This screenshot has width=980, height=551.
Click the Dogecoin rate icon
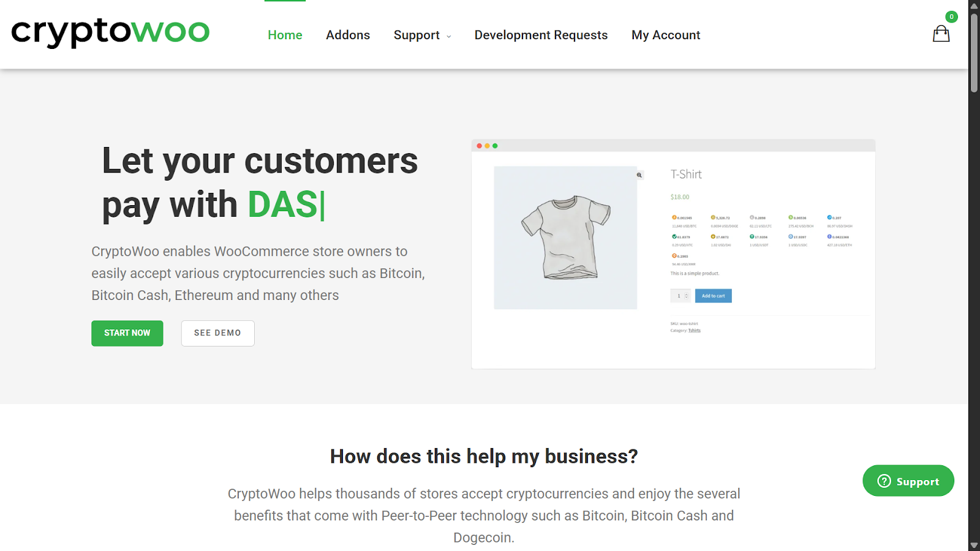click(x=713, y=217)
